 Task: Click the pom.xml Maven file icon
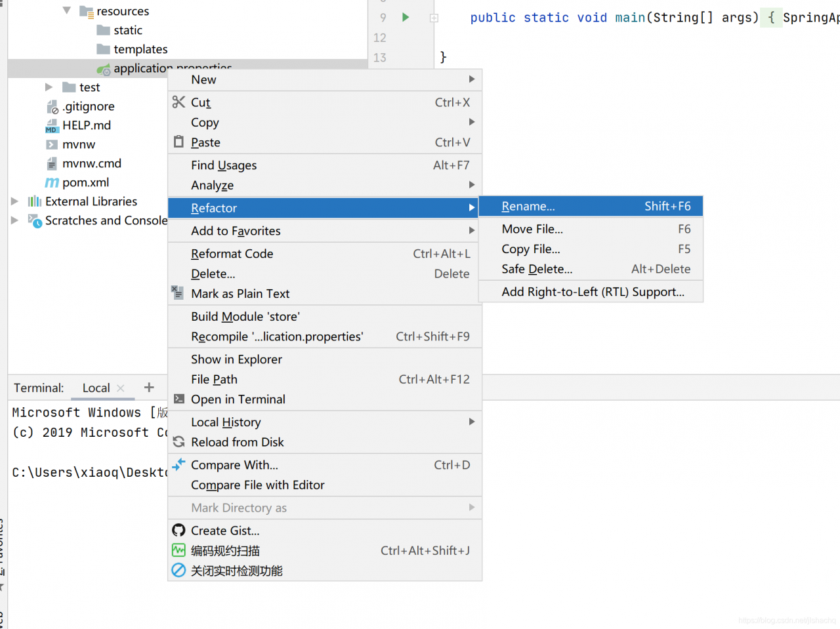52,182
